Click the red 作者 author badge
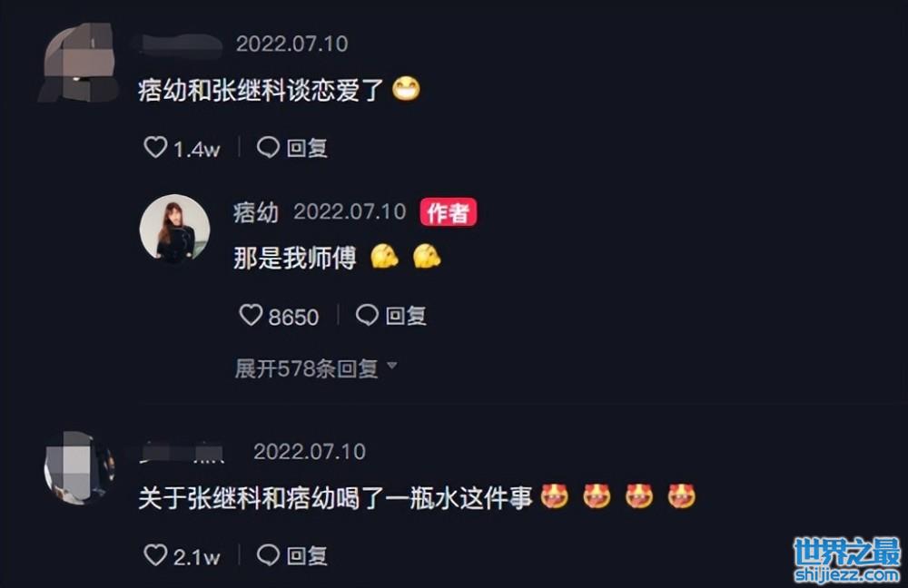This screenshot has width=908, height=588. coord(449,212)
